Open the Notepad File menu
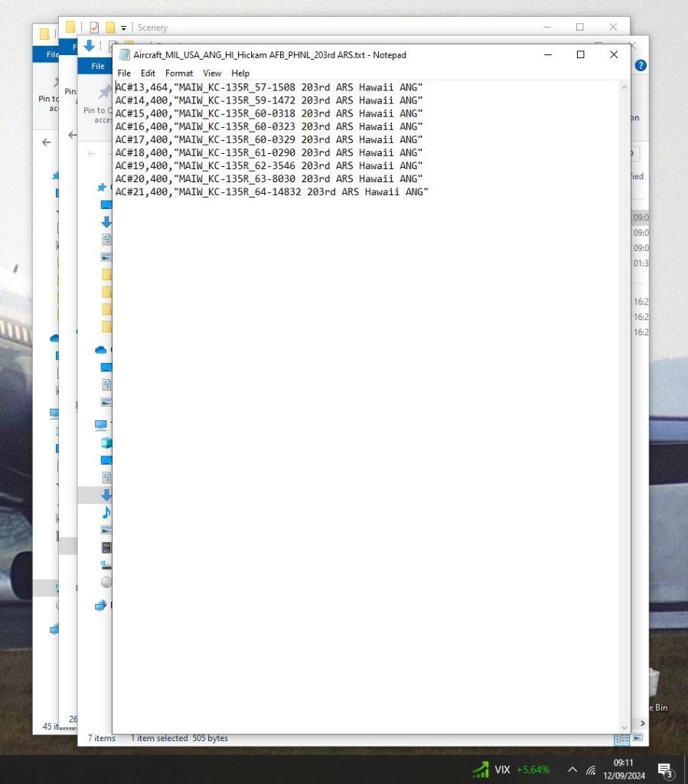Viewport: 688px width, 784px height. [x=124, y=73]
